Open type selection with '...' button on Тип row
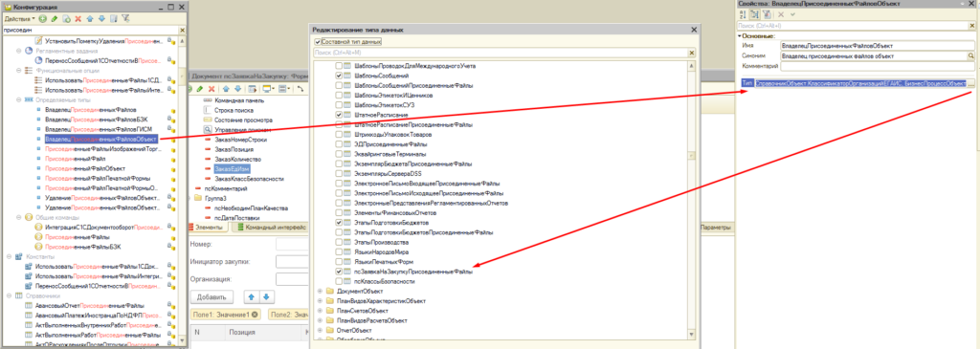This screenshot has height=349, width=980. pyautogui.click(x=972, y=83)
